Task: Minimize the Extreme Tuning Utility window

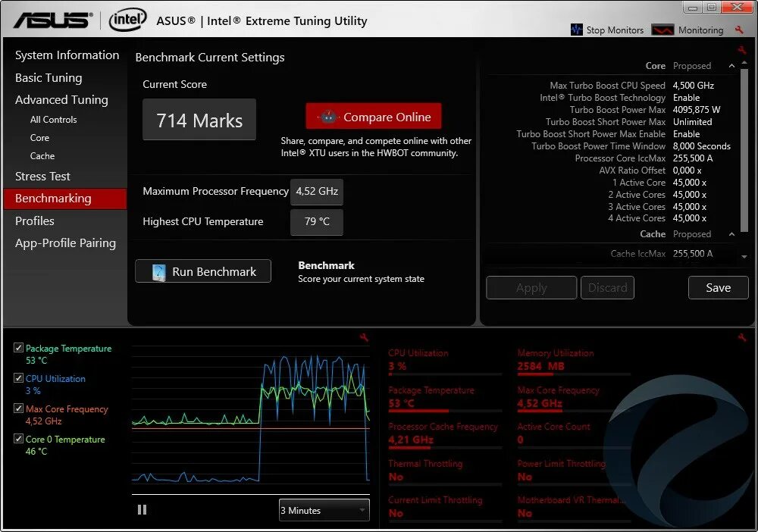Action: (693, 8)
